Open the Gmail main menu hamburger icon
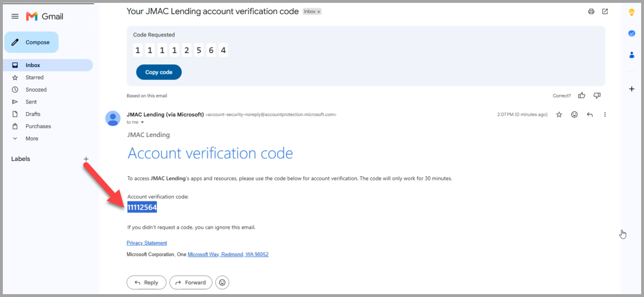The width and height of the screenshot is (644, 297). (15, 16)
